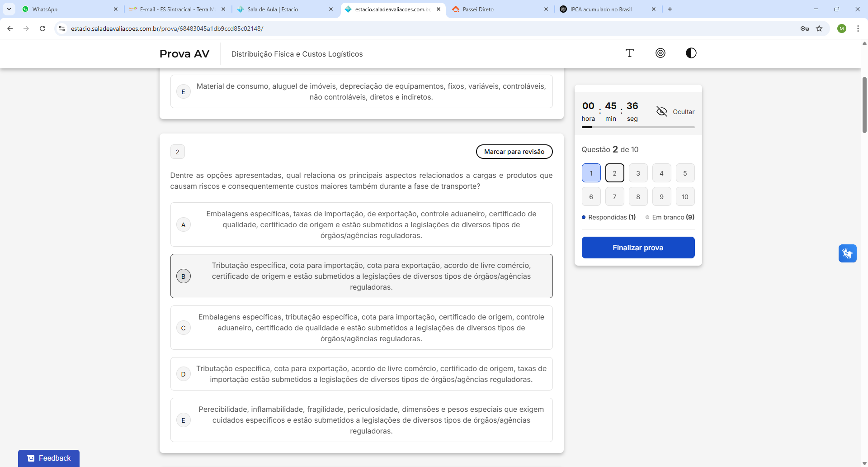868x467 pixels.
Task: Select answer option C radio button
Action: [x=183, y=328]
